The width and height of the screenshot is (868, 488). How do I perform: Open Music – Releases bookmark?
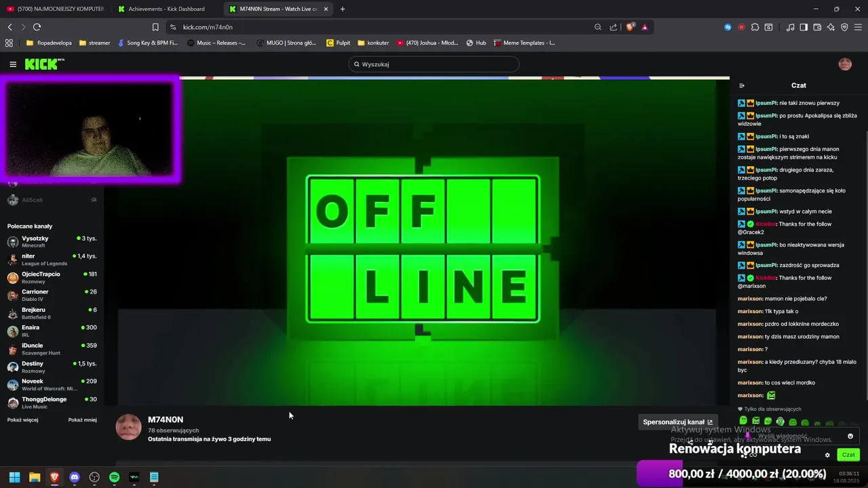216,43
